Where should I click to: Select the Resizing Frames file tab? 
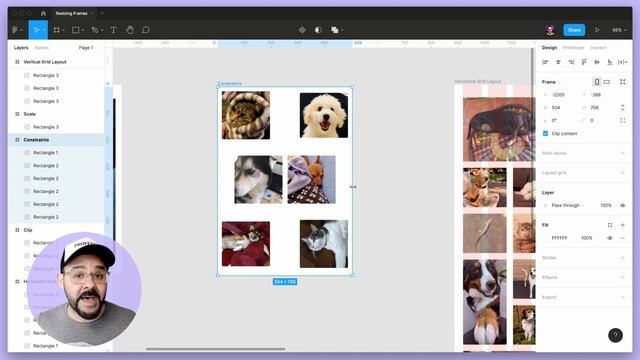pos(71,13)
